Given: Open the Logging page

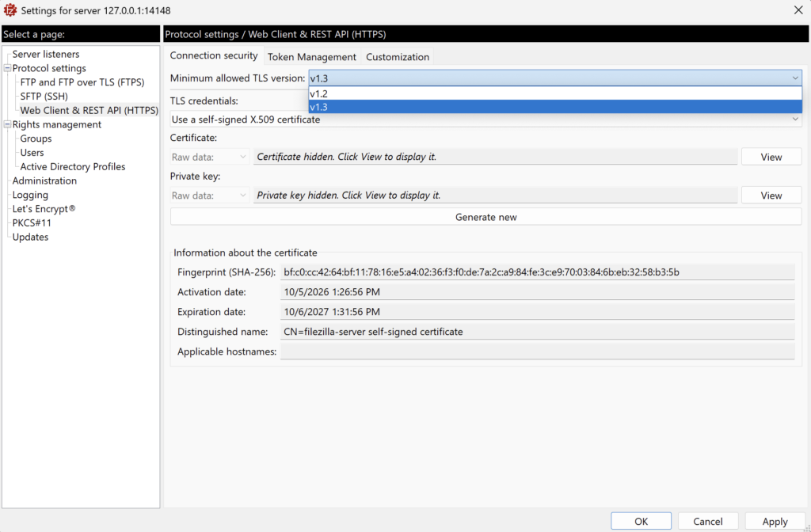Looking at the screenshot, I should 30,195.
